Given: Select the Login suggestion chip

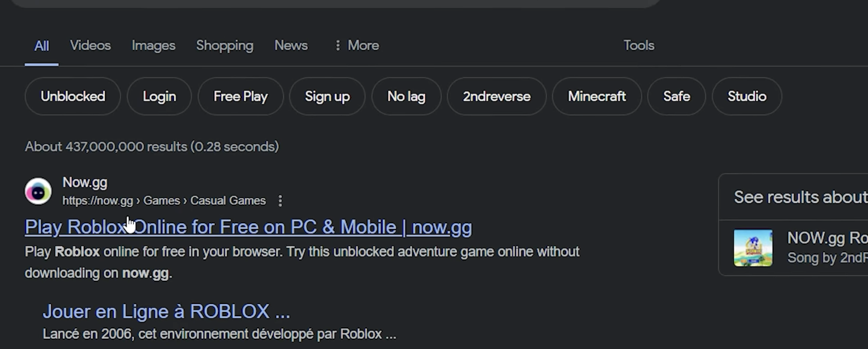Looking at the screenshot, I should click(x=159, y=97).
